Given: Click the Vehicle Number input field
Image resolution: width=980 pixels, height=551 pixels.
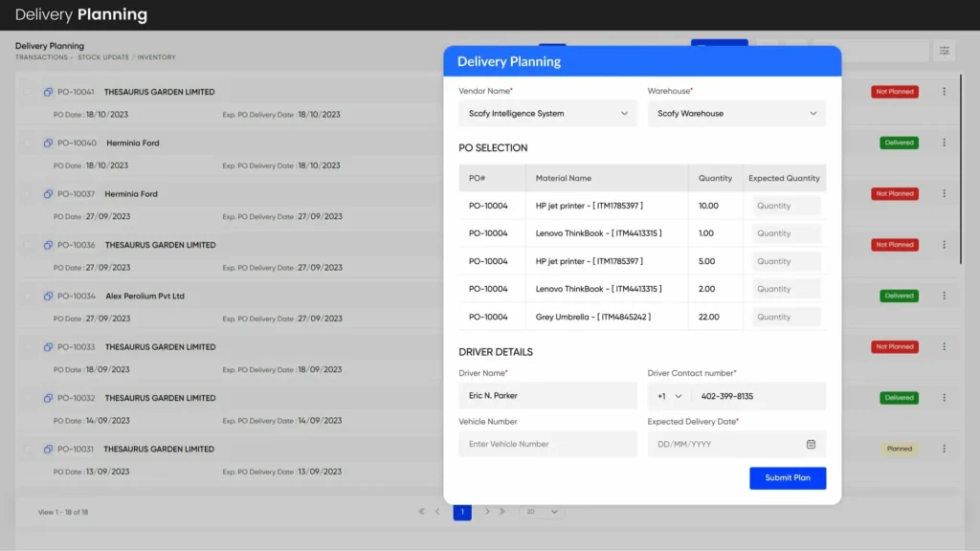Looking at the screenshot, I should [x=547, y=444].
